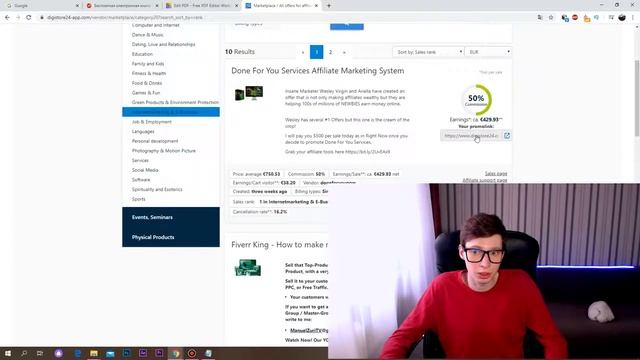Click the red adblock extension icon
This screenshot has width=640, height=360.
575,18
